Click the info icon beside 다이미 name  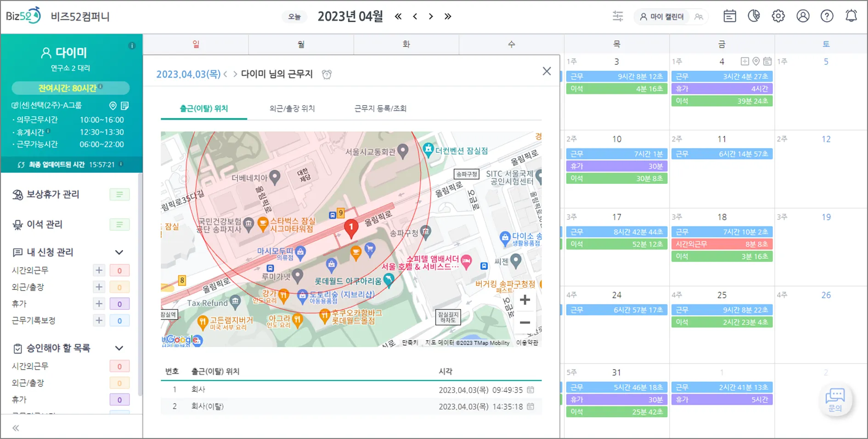tap(132, 46)
